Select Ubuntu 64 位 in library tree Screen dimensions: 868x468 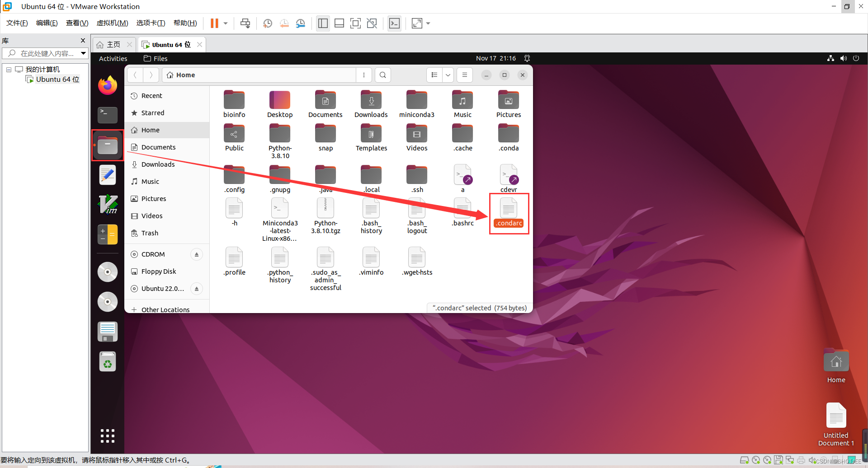pos(57,80)
